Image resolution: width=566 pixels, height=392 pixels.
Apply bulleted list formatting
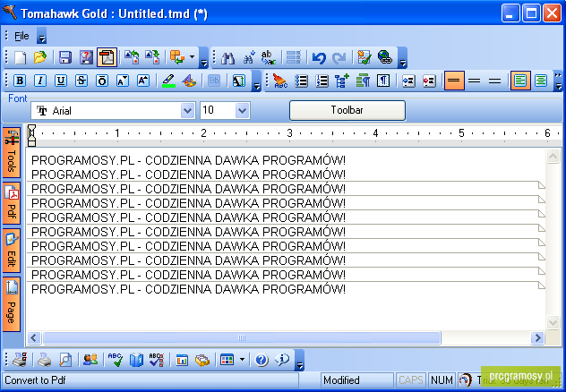click(x=301, y=81)
